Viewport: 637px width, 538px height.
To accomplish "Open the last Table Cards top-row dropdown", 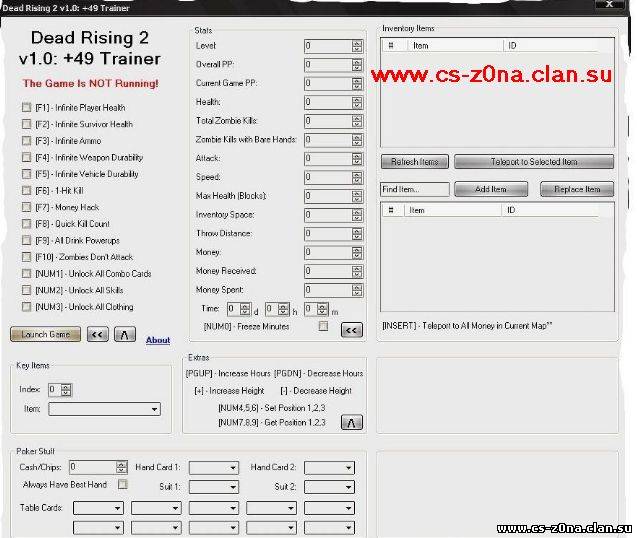I will click(x=329, y=508).
